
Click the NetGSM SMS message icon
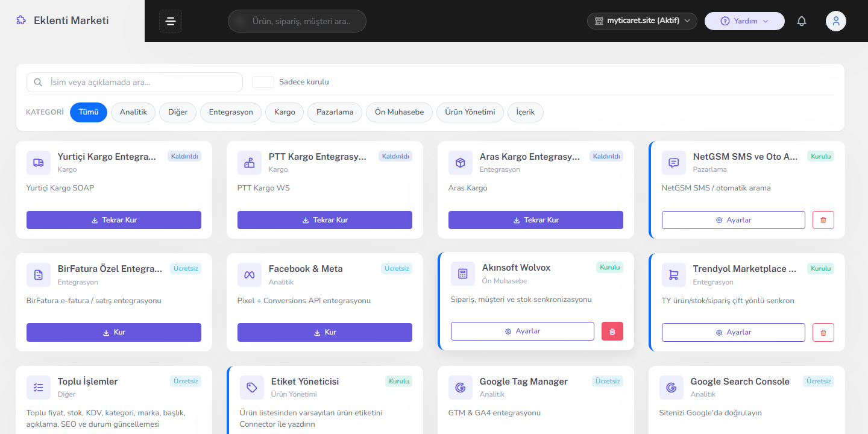674,163
